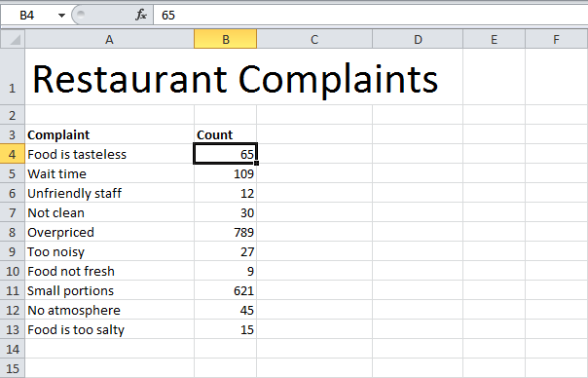Select the 'Unfriendly staff' cell
This screenshot has width=588, height=378.
pyautogui.click(x=109, y=193)
